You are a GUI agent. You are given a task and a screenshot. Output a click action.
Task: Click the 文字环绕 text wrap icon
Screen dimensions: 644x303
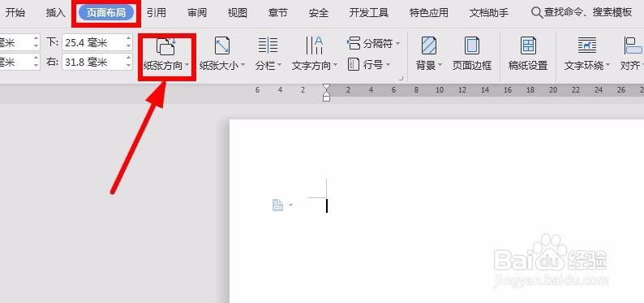(587, 45)
